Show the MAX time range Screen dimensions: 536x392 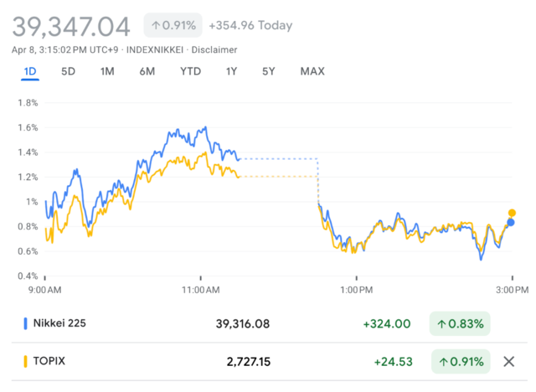312,71
